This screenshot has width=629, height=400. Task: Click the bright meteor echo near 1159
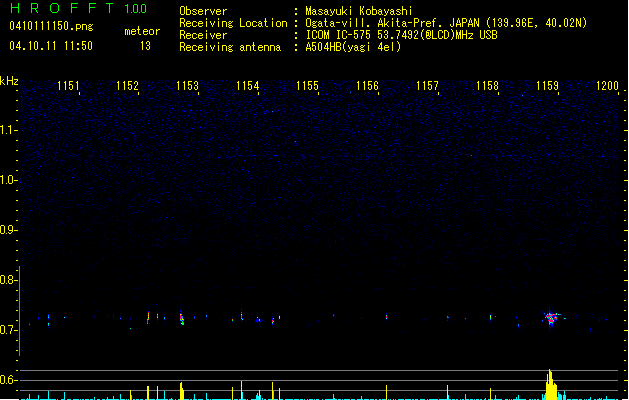pyautogui.click(x=551, y=319)
